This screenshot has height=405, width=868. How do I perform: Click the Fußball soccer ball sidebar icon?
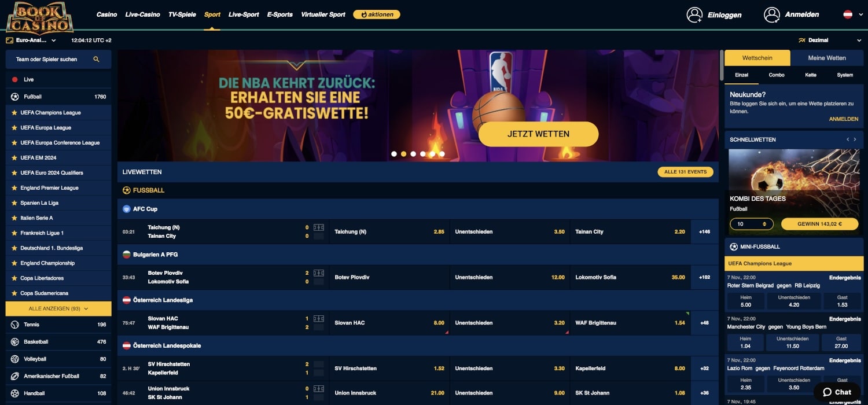15,97
